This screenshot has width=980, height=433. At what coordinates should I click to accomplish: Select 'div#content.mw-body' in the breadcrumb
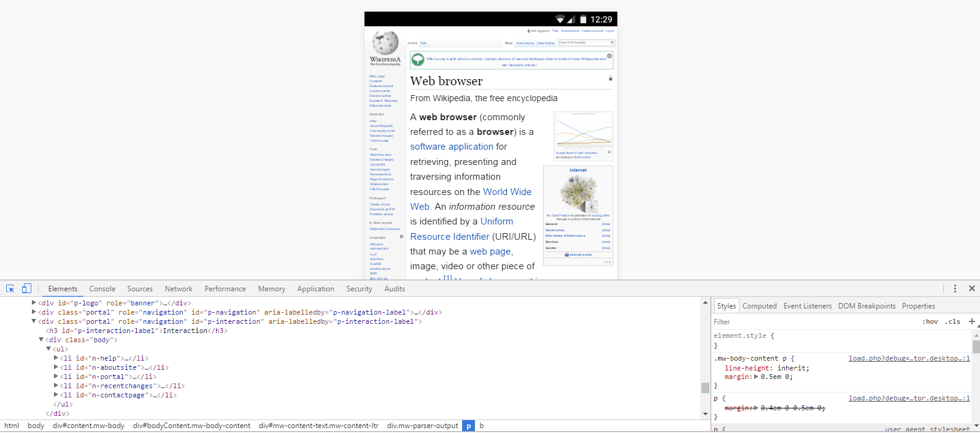tap(88, 426)
